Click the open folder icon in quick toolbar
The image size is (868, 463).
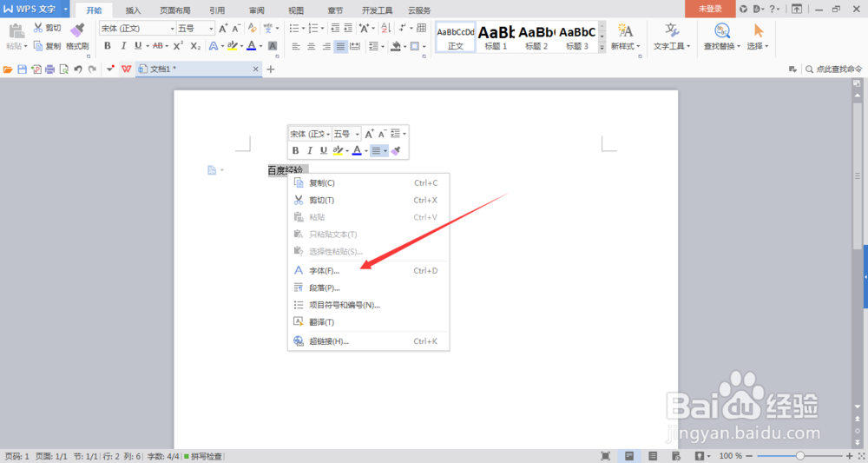click(x=8, y=69)
